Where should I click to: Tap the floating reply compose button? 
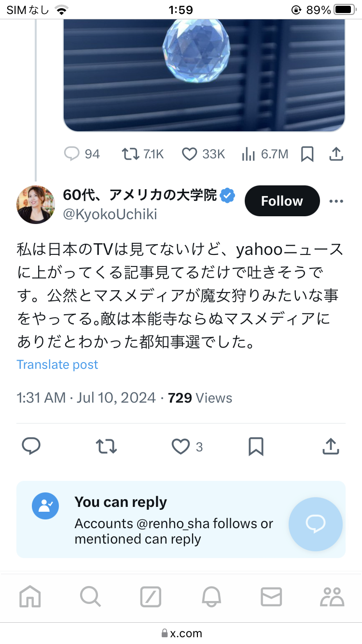316,524
